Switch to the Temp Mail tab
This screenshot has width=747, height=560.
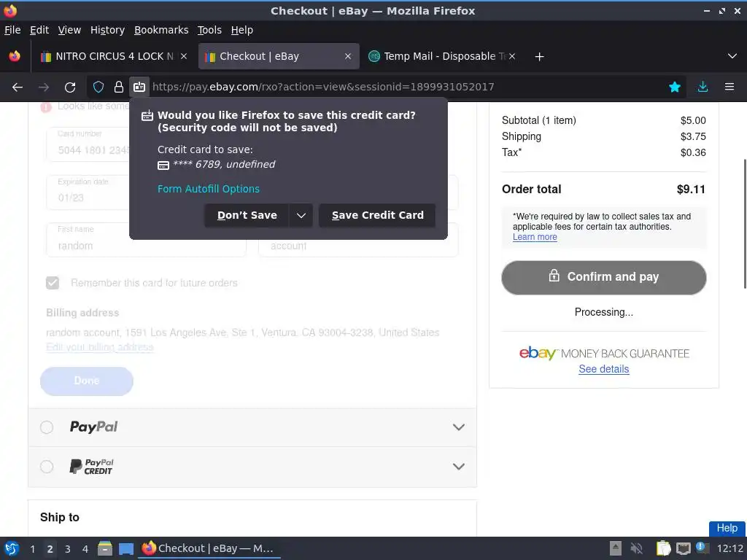[x=442, y=56]
